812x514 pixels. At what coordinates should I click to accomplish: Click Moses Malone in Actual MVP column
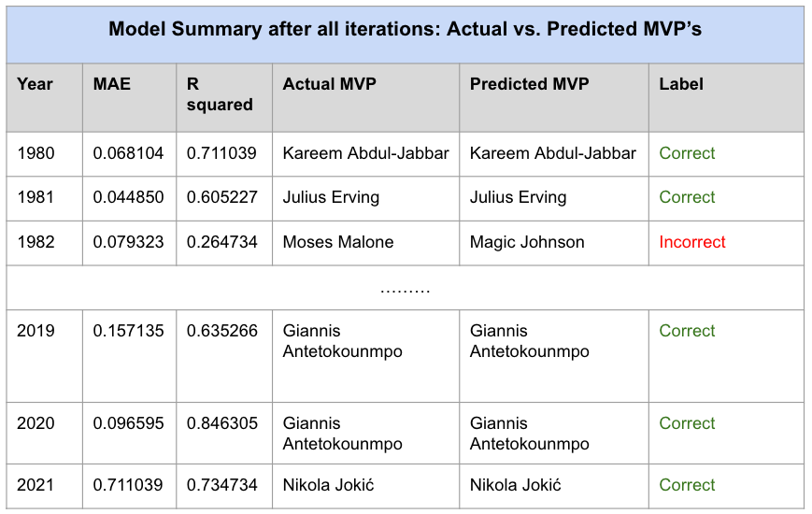coord(338,242)
